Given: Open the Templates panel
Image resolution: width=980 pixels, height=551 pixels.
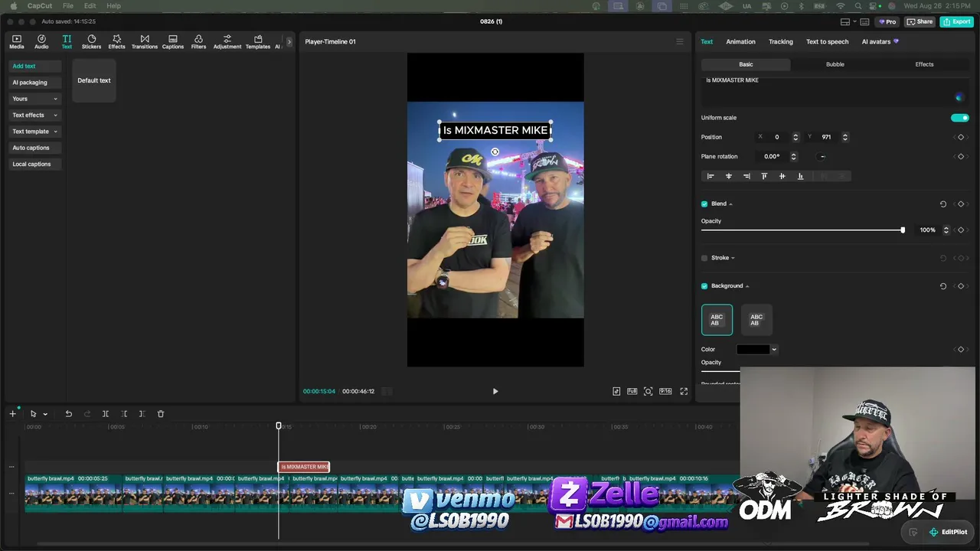Looking at the screenshot, I should (258, 41).
